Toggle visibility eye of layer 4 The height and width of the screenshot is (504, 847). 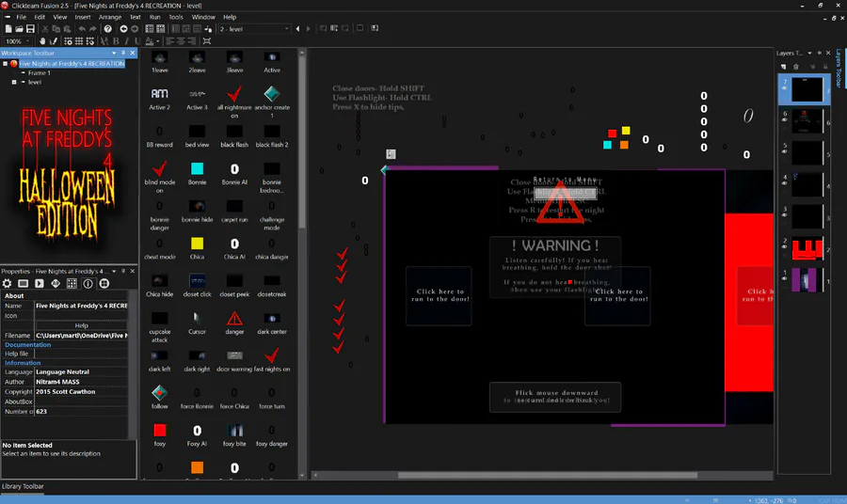pyautogui.click(x=784, y=184)
